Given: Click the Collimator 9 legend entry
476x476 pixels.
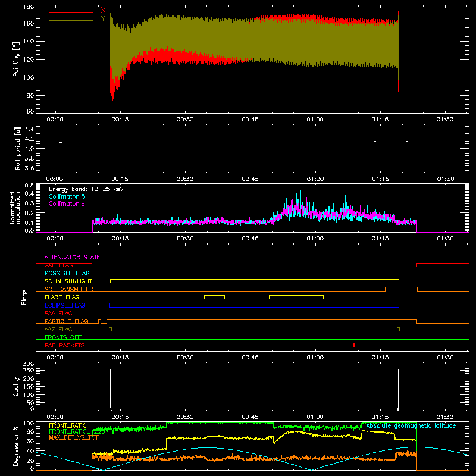Looking at the screenshot, I should click(x=67, y=203).
